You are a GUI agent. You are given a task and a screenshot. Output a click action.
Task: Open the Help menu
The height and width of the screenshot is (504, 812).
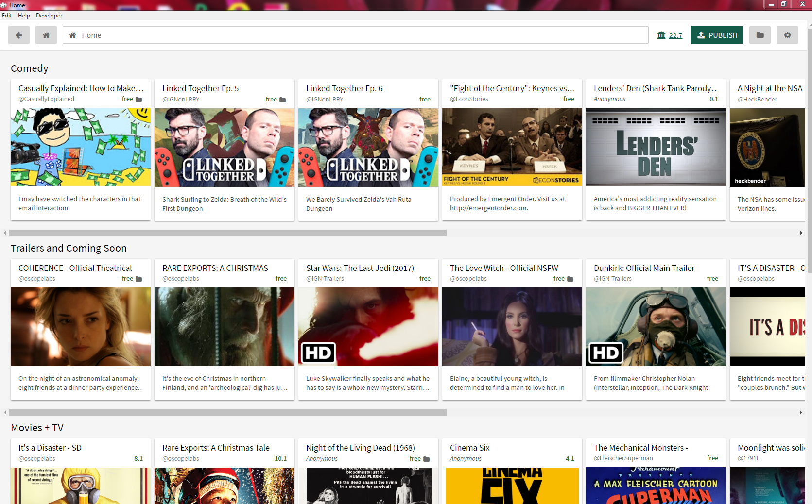[24, 16]
